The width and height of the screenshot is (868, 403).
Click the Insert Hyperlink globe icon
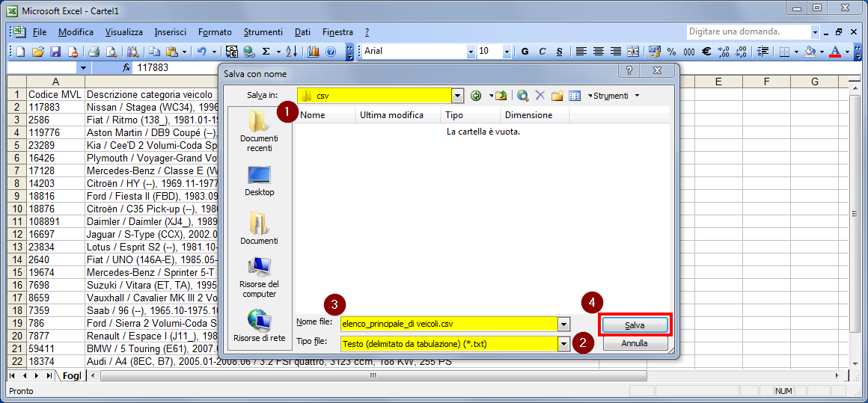[x=249, y=52]
